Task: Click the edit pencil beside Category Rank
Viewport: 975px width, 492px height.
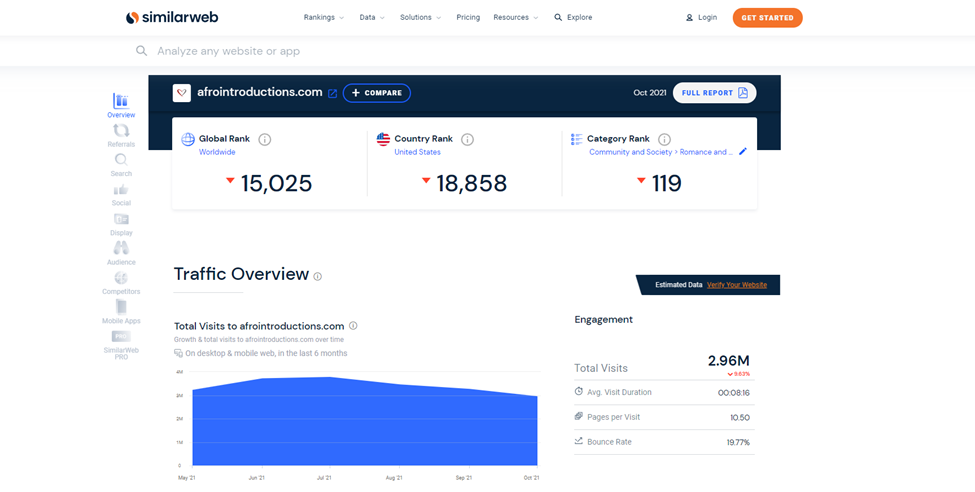Action: pos(743,152)
